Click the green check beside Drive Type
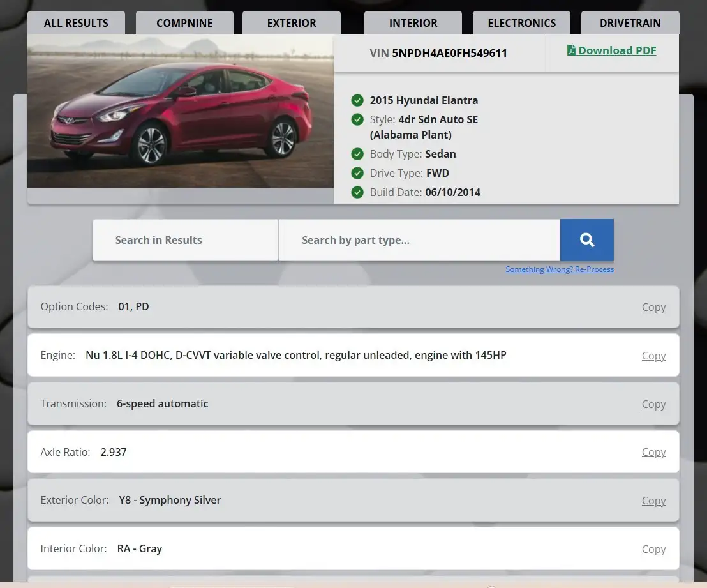This screenshot has width=707, height=588. click(x=357, y=173)
